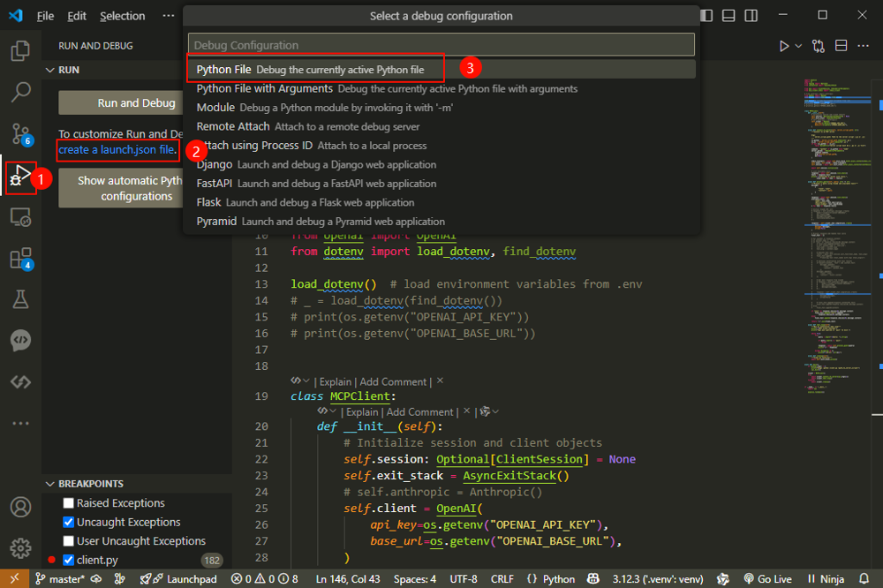The height and width of the screenshot is (588, 883).
Task: Select the Python File debug configuration
Action: [x=224, y=69]
